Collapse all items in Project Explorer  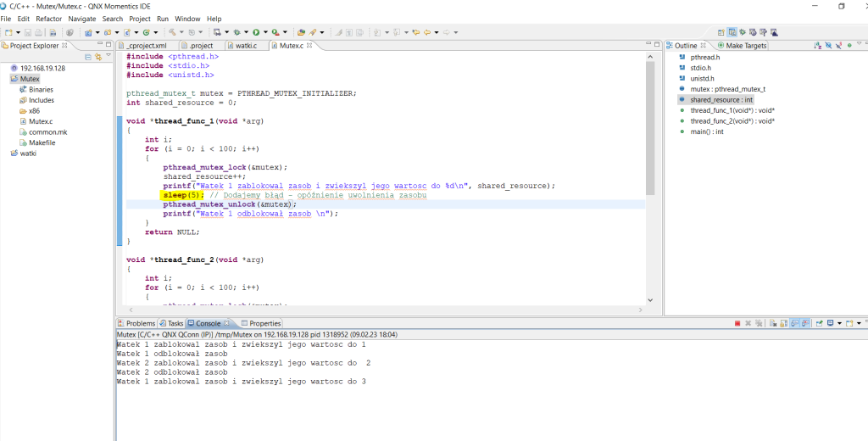point(87,57)
